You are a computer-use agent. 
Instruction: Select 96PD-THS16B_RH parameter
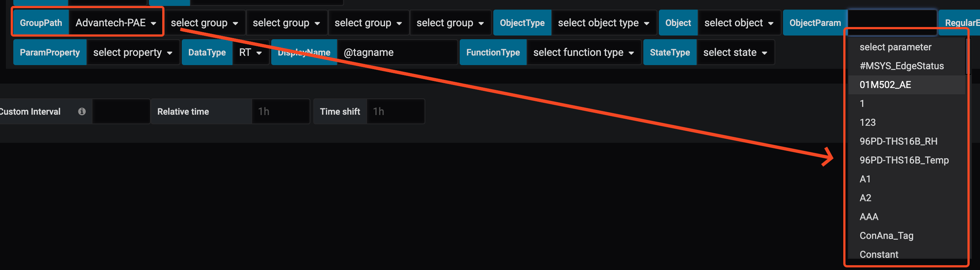click(898, 141)
